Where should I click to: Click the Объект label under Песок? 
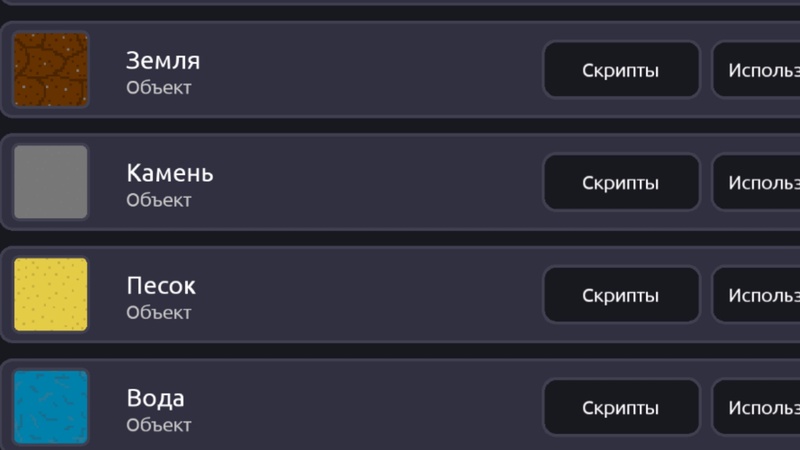click(159, 312)
